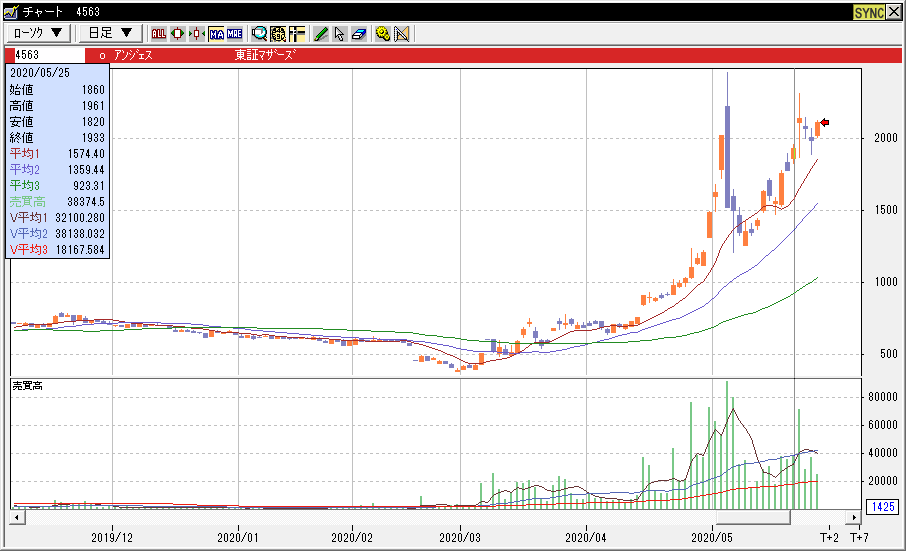Viewport: 906px width, 551px height.
Task: Select the green pencil drawing tool
Action: (x=321, y=33)
